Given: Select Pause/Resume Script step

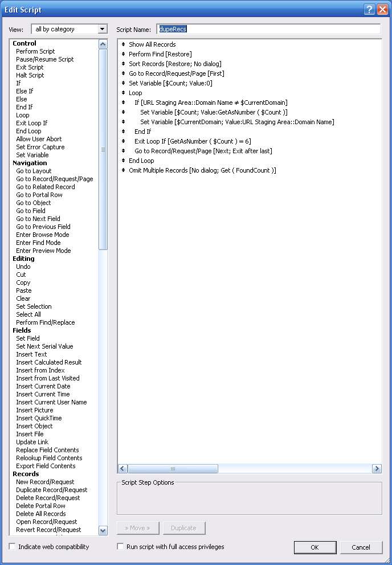Looking at the screenshot, I should 44,59.
